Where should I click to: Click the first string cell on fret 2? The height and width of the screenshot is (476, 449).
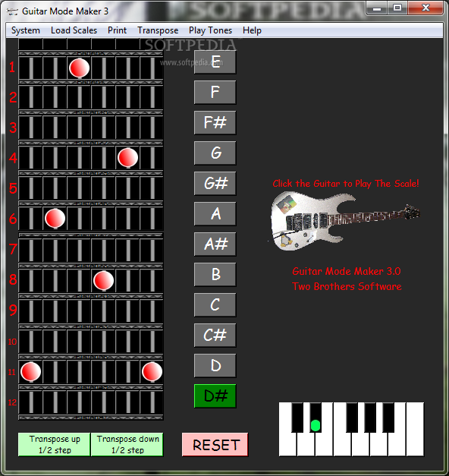30,97
